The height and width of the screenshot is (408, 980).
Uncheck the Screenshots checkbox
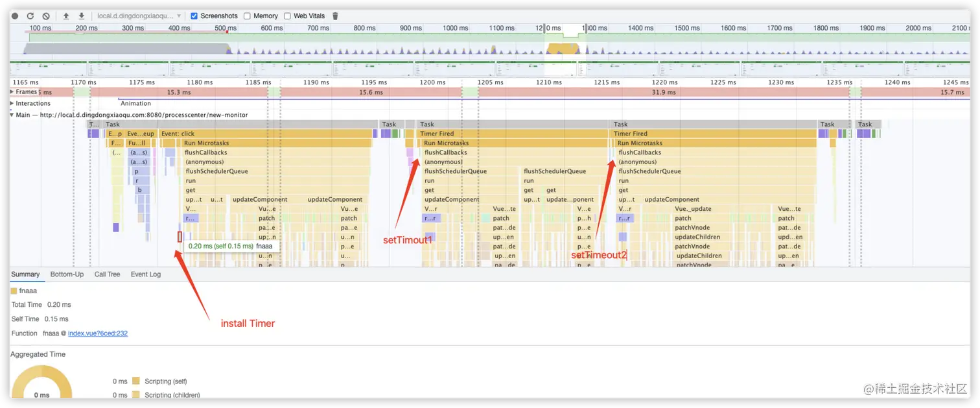(194, 16)
